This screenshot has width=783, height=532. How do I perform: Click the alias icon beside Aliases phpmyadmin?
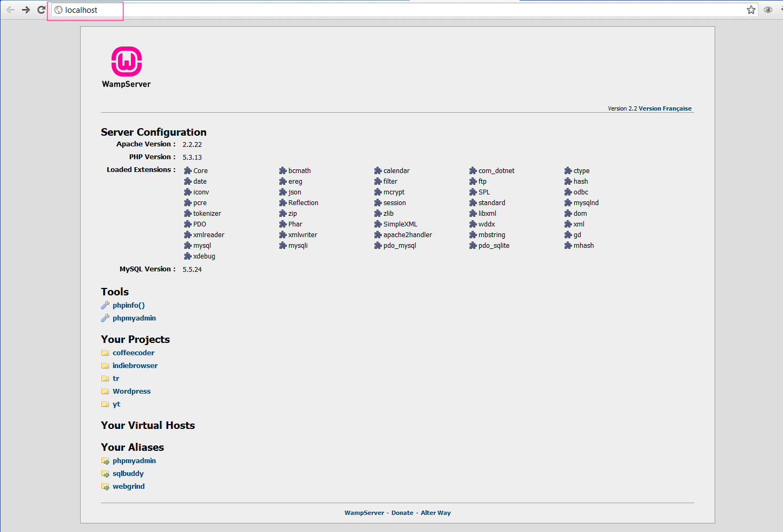point(105,461)
